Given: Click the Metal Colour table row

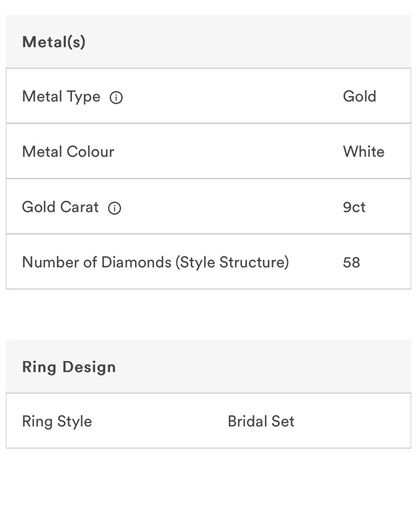Looking at the screenshot, I should [x=208, y=151].
